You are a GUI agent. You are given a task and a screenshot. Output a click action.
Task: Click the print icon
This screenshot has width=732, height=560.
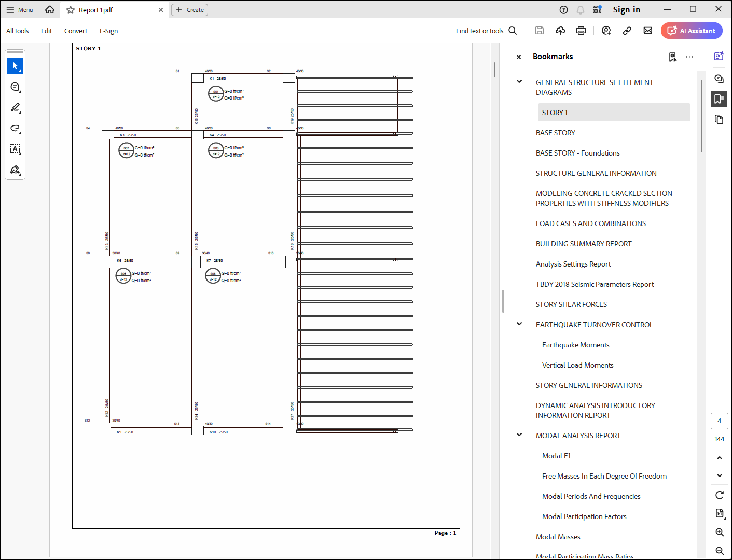pyautogui.click(x=581, y=31)
